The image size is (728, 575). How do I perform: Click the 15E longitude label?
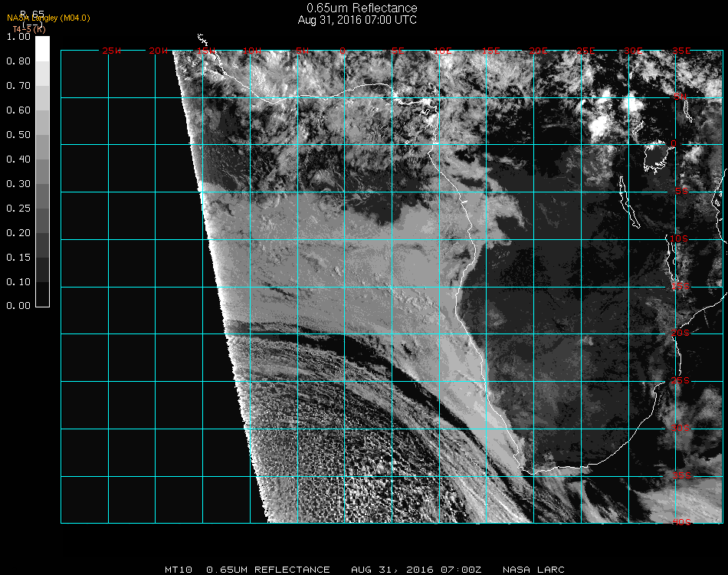click(x=491, y=51)
